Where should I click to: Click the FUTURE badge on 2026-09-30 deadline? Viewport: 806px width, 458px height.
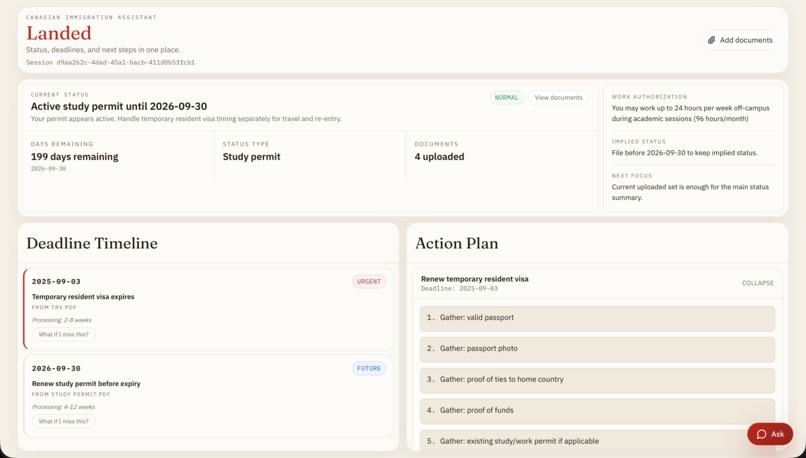369,369
